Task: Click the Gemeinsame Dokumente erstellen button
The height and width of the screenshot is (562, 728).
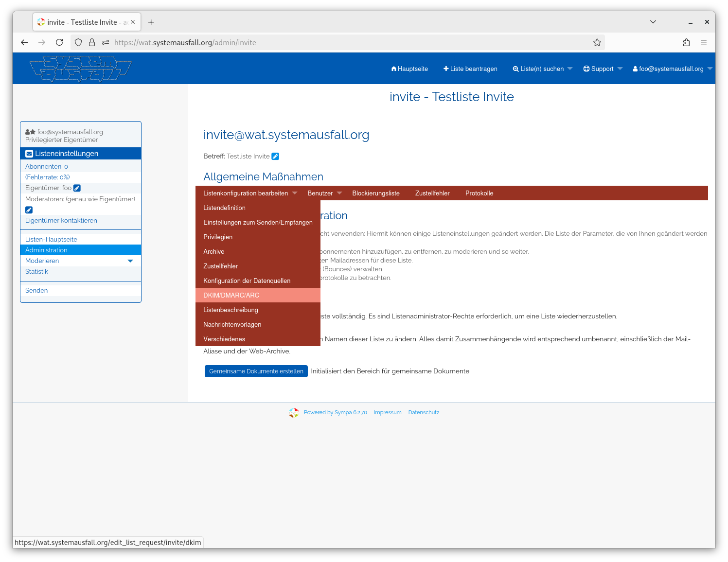Action: (x=256, y=371)
